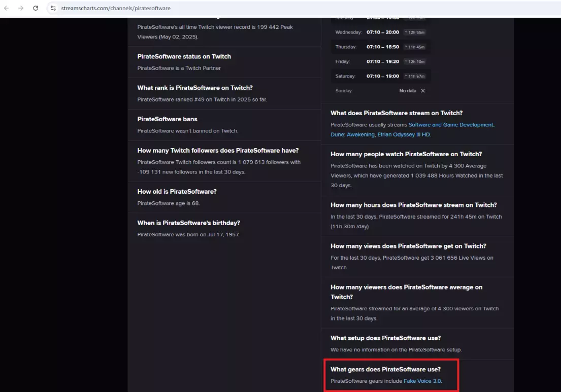Click the '~12h 10m' duration badge for Friday
This screenshot has height=392, width=561.
click(x=415, y=62)
